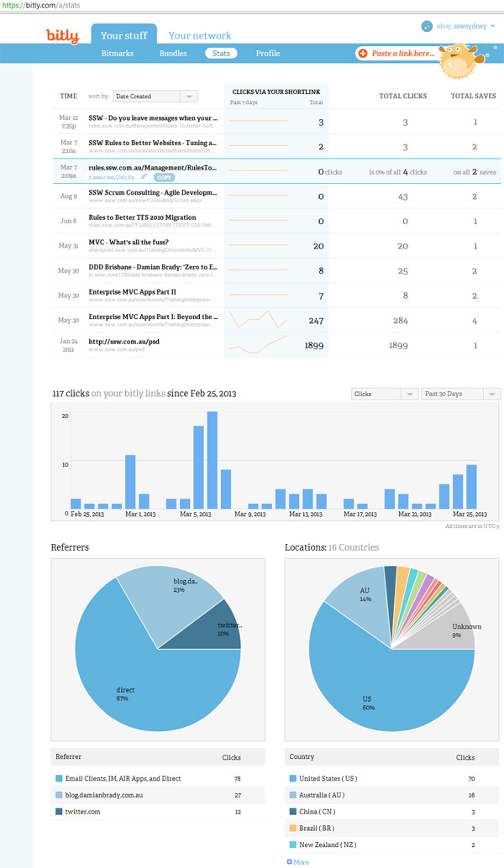Viewport: 504px width, 868px height.
Task: Open the Date Created sort dropdown
Action: coord(155,97)
